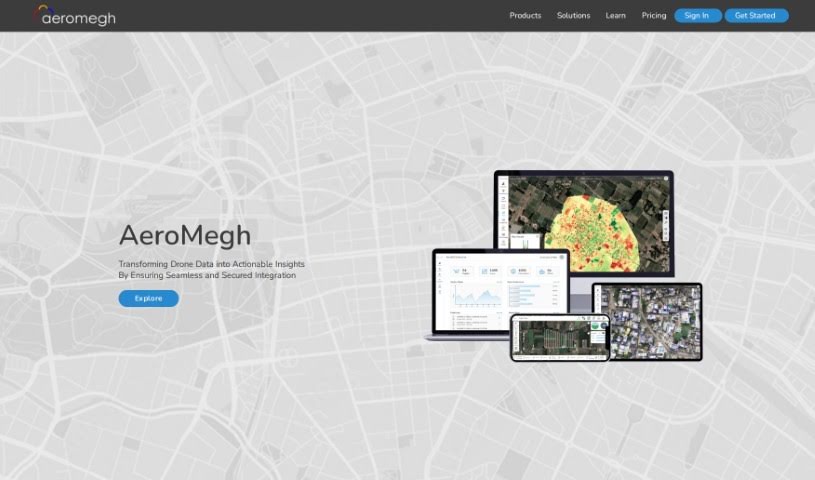Open the Solutions menu
815x480 pixels.
coord(573,16)
